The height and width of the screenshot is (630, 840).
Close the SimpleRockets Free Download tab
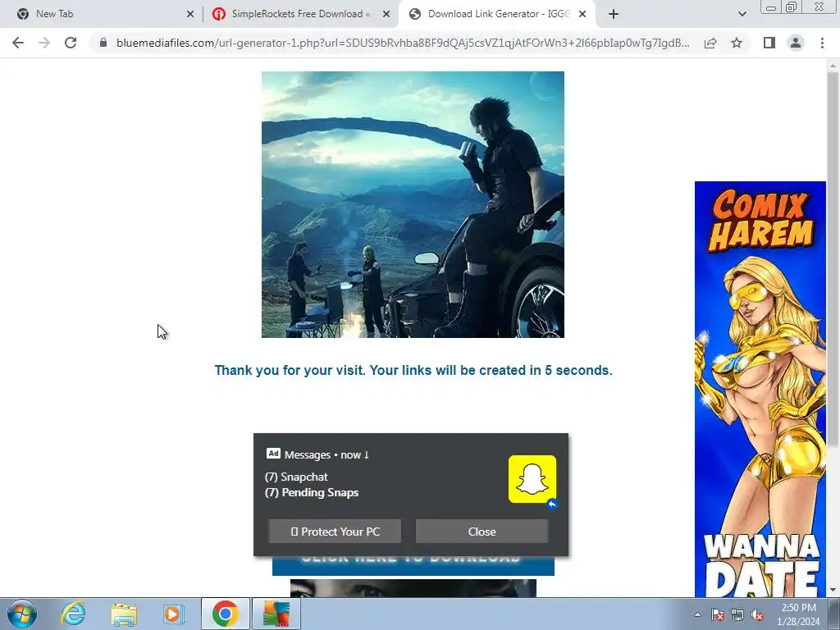(386, 14)
